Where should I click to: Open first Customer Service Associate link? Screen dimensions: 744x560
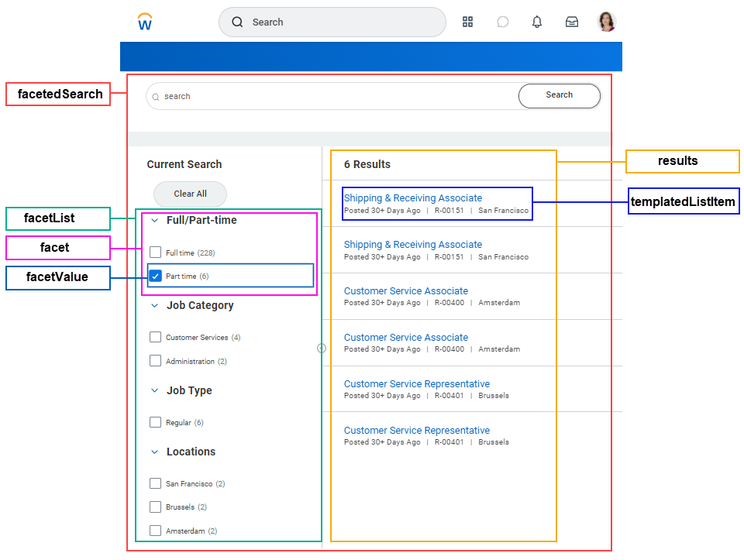(406, 291)
